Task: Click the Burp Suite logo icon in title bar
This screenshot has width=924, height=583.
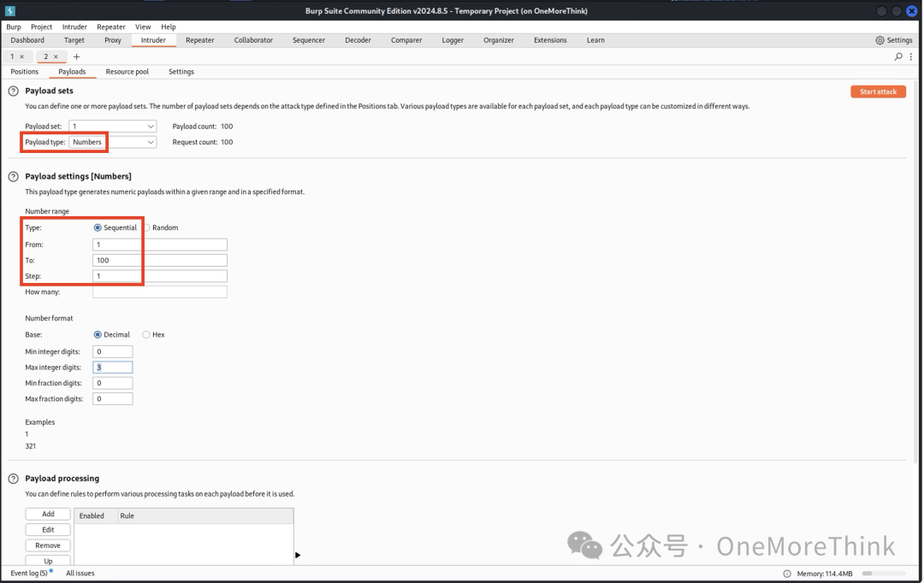Action: 9,10
